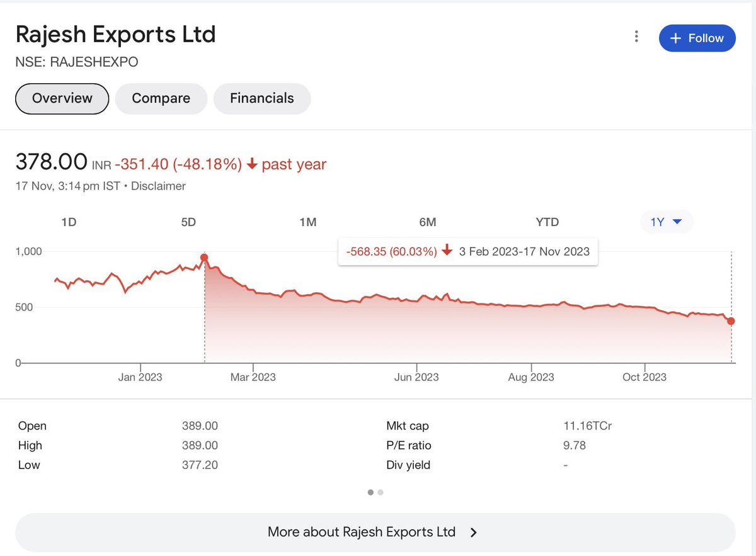Click the -351.40 (-48.18%) change text
This screenshot has height=556, width=756.
click(178, 164)
